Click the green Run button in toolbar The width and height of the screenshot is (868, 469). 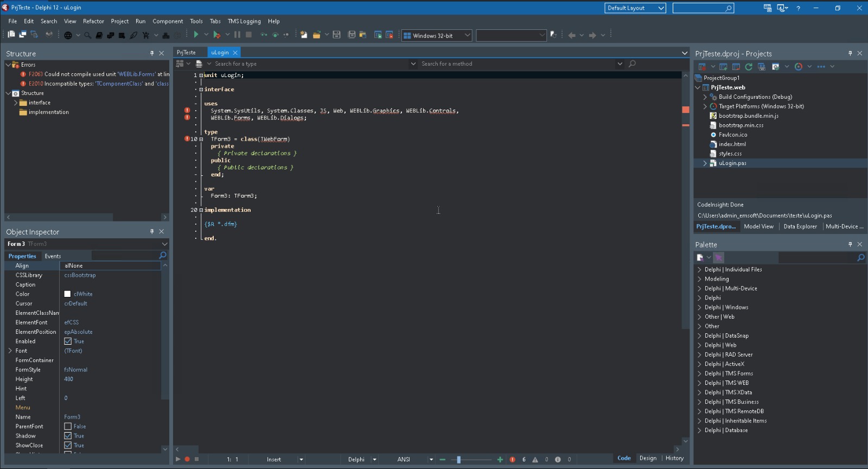click(196, 35)
